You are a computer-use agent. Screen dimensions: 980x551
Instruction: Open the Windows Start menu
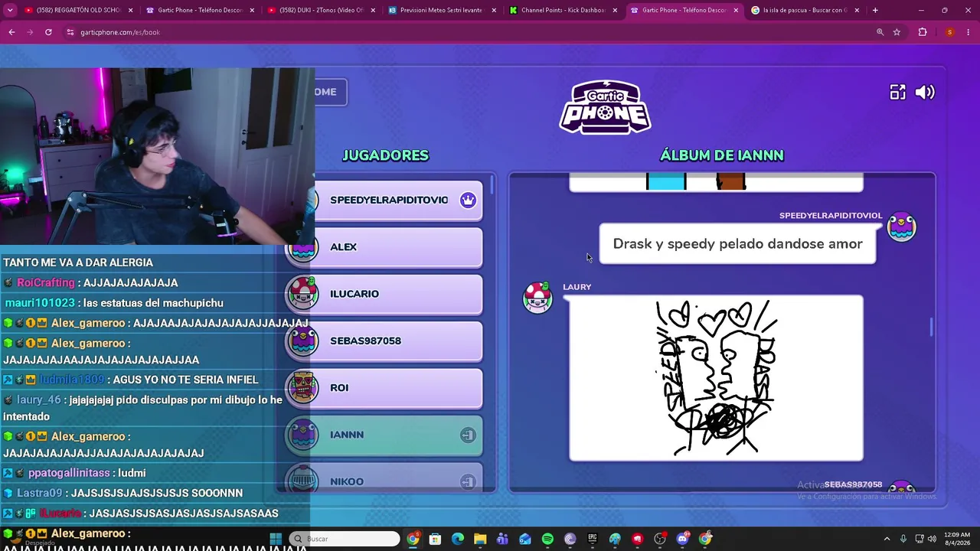coord(276,539)
